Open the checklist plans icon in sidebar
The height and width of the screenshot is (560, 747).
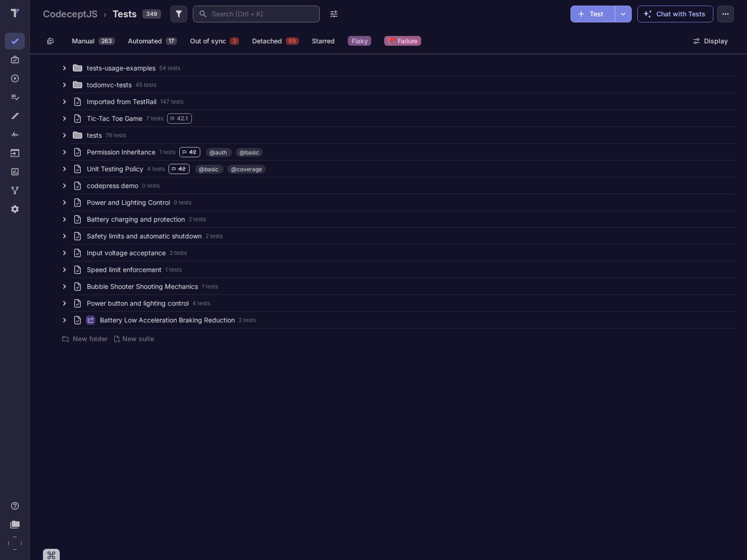(x=15, y=97)
